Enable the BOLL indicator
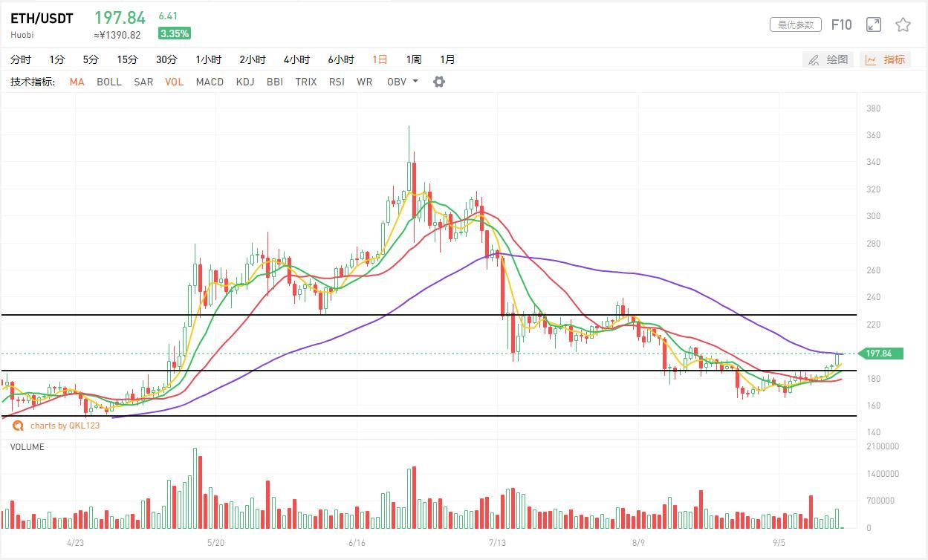The width and height of the screenshot is (928, 560). [108, 82]
